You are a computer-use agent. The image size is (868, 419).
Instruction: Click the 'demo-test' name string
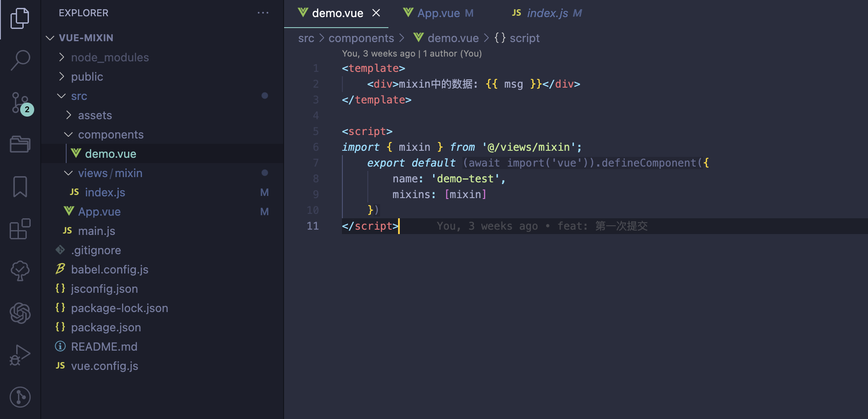tap(466, 179)
